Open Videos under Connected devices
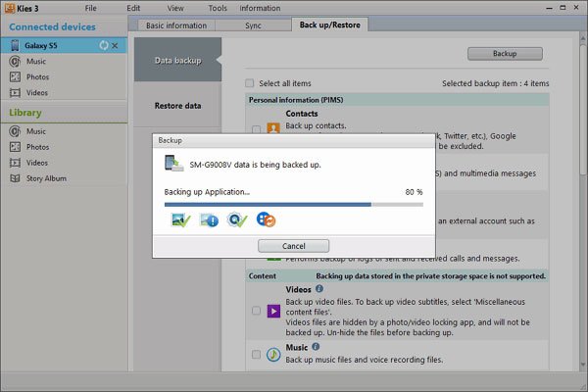The image size is (588, 392). click(x=37, y=93)
